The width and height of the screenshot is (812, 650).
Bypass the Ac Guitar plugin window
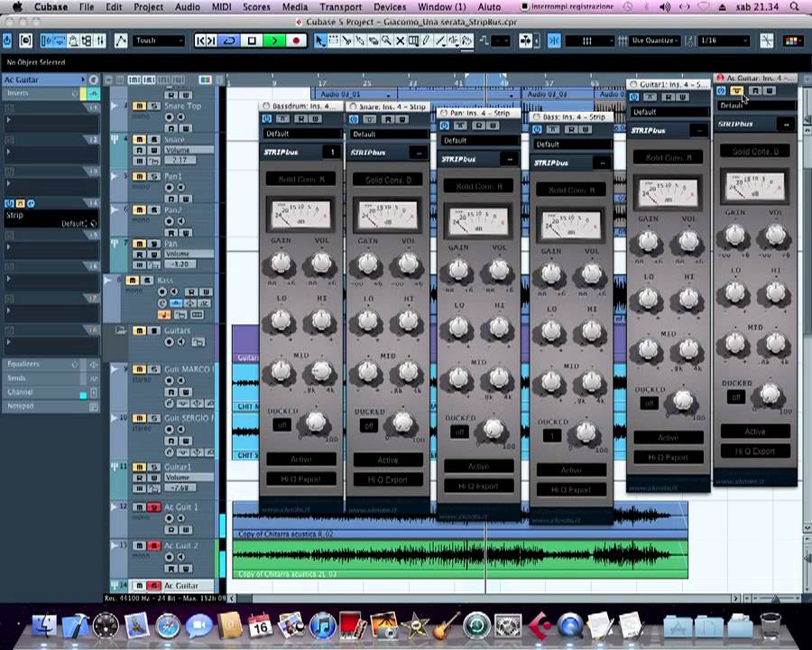(736, 90)
